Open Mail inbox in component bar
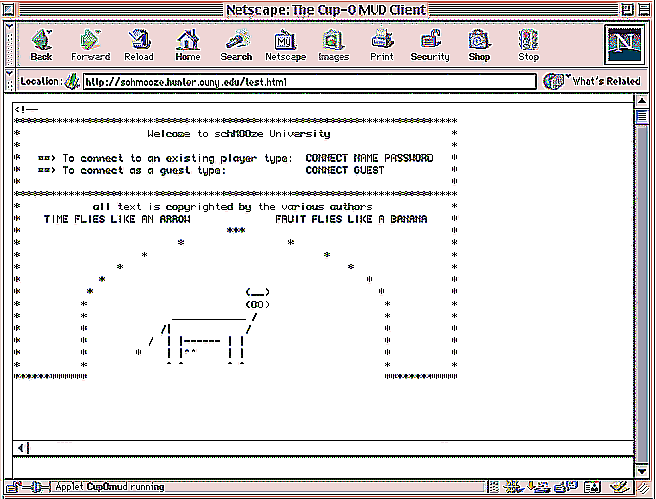 [538, 486]
